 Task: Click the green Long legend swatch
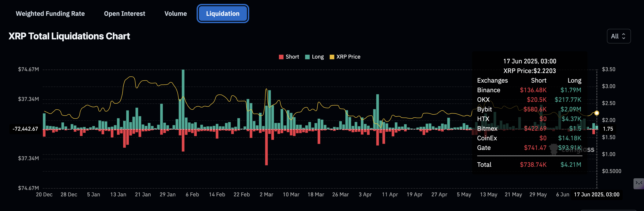tap(307, 57)
